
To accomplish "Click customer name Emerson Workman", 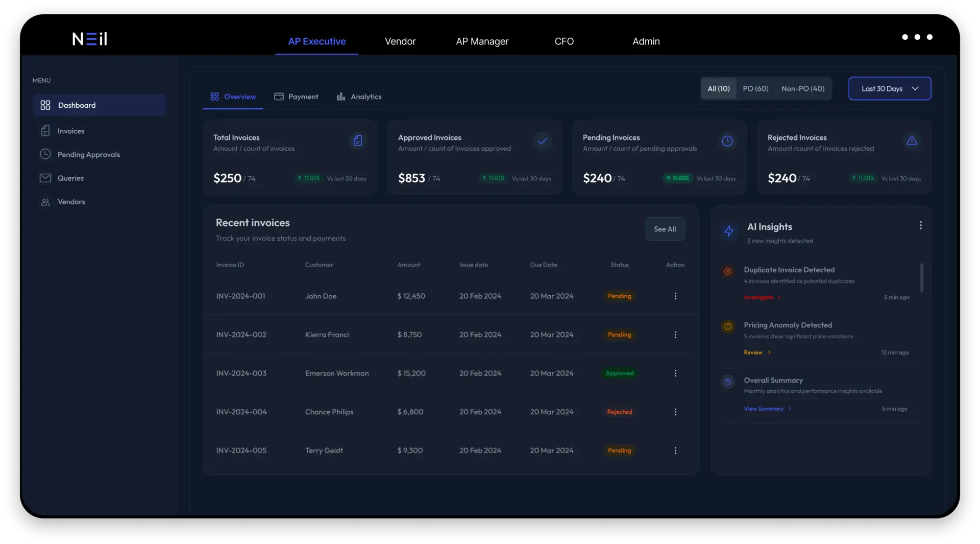I will [337, 373].
